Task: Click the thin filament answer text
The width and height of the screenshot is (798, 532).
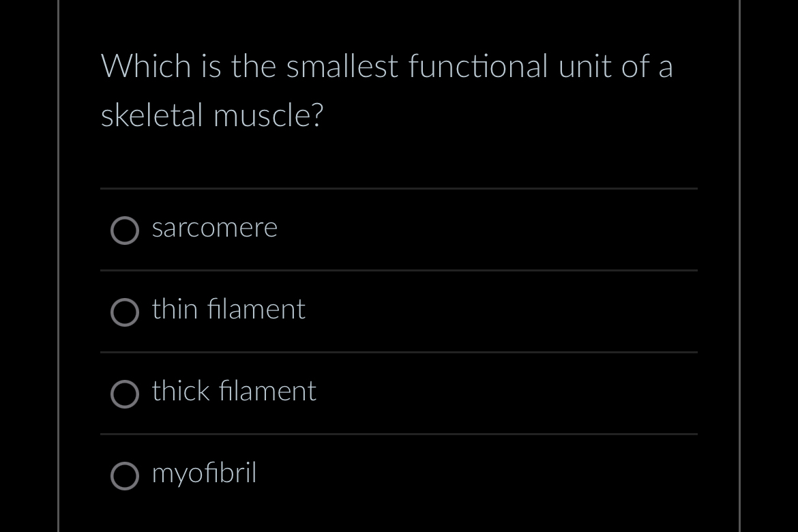Action: tap(228, 310)
